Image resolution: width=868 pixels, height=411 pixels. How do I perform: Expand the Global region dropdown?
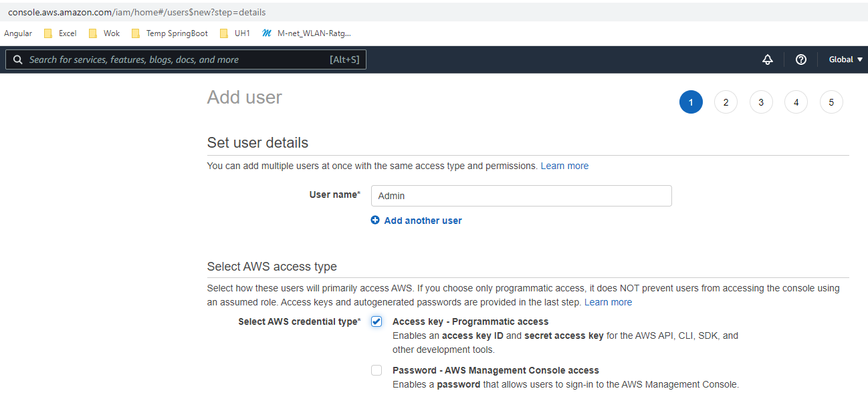click(x=845, y=59)
